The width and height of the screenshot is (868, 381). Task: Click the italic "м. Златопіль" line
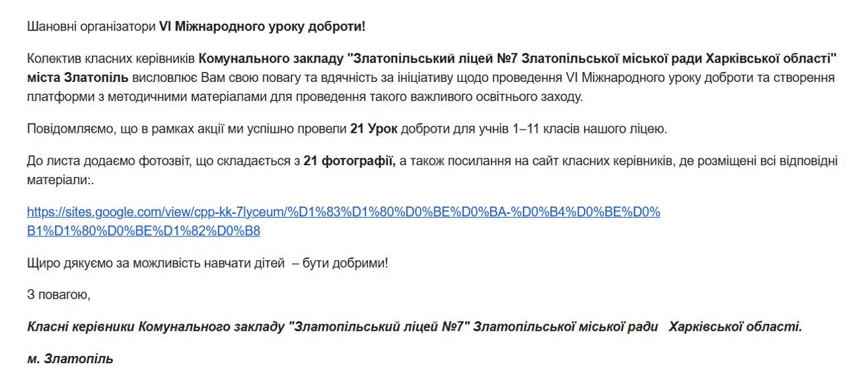pyautogui.click(x=70, y=359)
